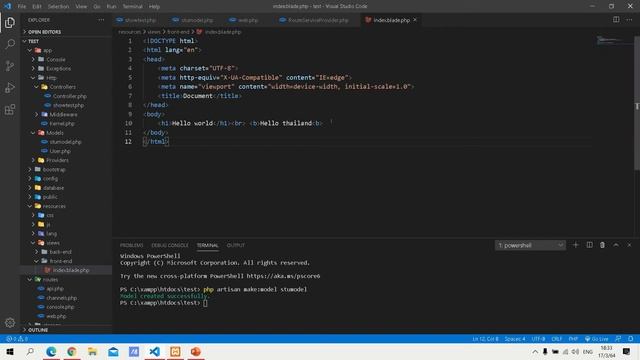Open the Run and Debug view

(x=10, y=87)
